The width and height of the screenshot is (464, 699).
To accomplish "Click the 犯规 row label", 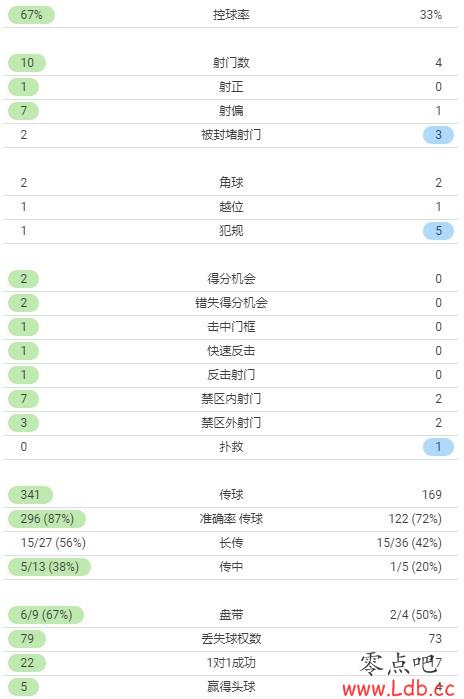I will [231, 231].
